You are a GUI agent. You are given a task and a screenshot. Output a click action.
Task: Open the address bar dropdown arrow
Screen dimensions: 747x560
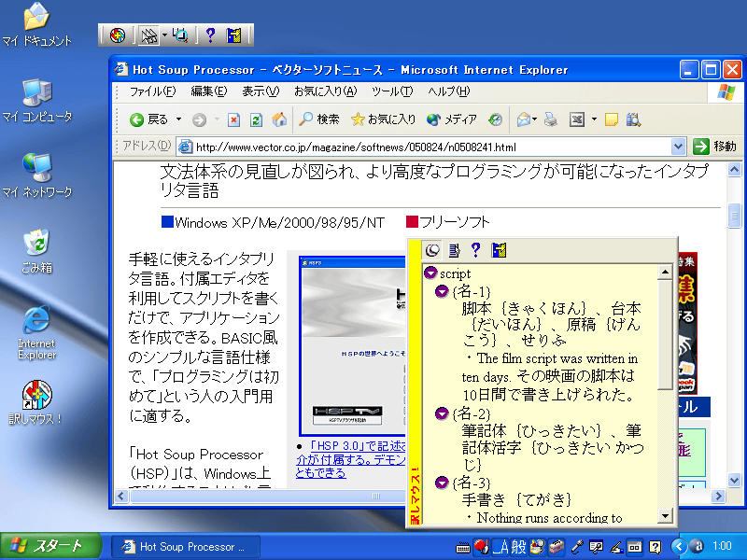pos(679,147)
